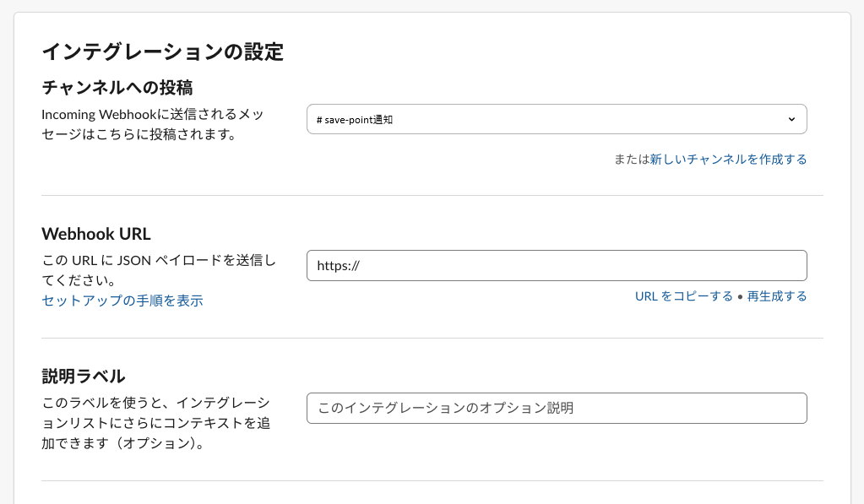864x504 pixels.
Task: Click the Webhook URL section heading
Action: (x=96, y=234)
